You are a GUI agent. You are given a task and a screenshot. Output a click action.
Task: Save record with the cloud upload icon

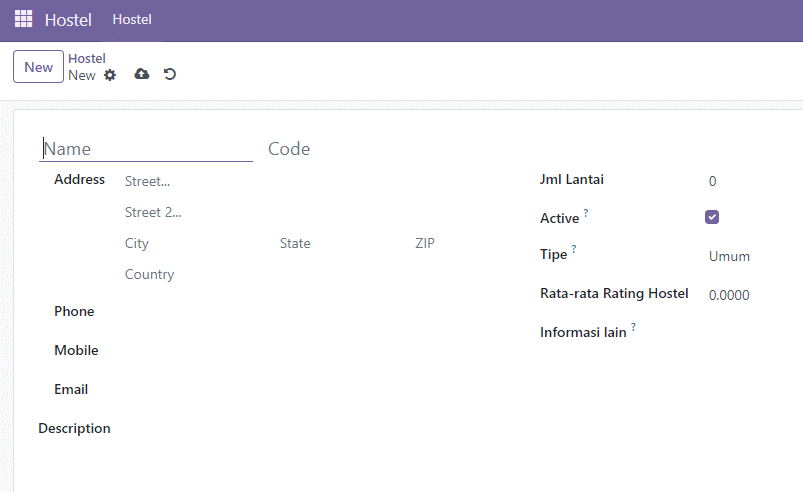tap(142, 74)
